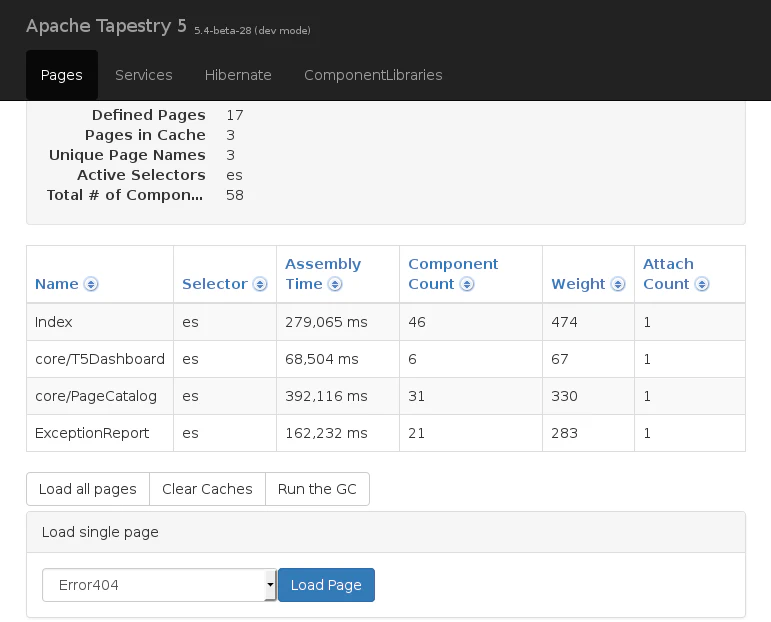Open the Error404 page dropdown
The width and height of the screenshot is (771, 622).
(159, 585)
